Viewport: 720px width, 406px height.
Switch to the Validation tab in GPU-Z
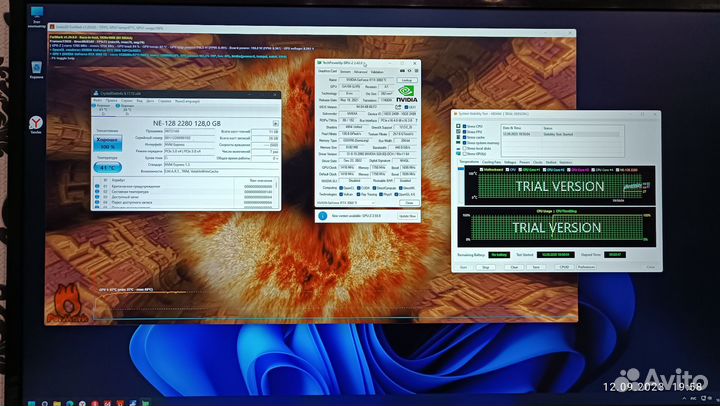pyautogui.click(x=377, y=72)
